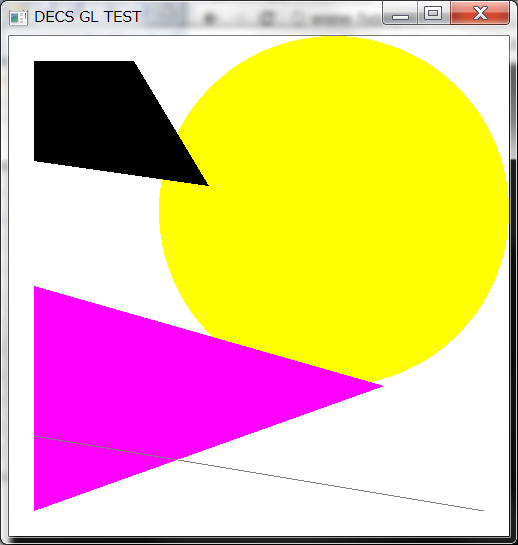518x545 pixels.
Task: Click the DECS GL TEST title text
Action: click(88, 17)
